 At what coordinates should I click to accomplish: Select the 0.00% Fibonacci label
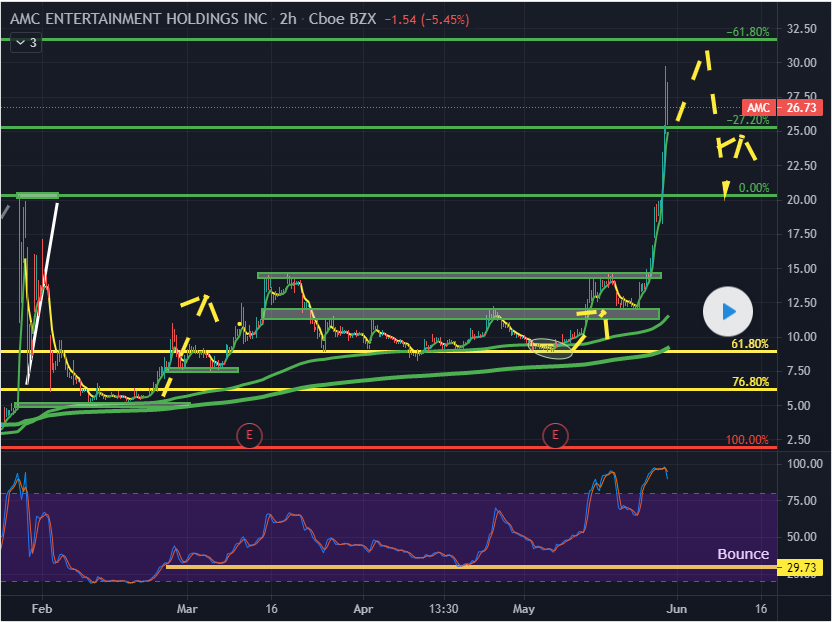click(753, 188)
